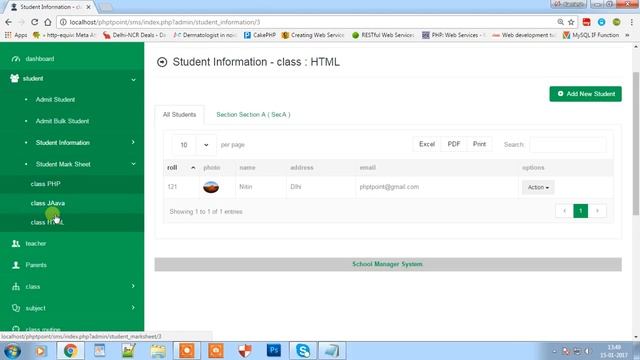Open the Chrome menu dots
This screenshot has width=640, height=360.
(631, 22)
